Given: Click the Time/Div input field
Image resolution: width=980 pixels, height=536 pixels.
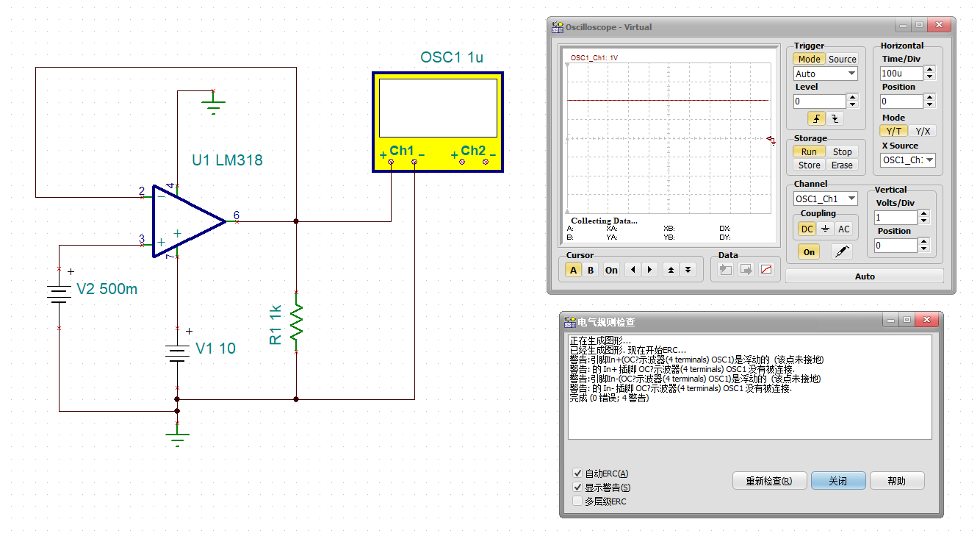Looking at the screenshot, I should 901,74.
